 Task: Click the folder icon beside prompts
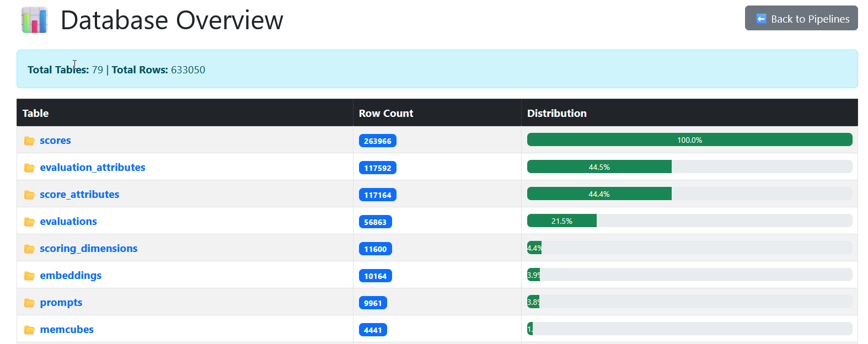(29, 303)
